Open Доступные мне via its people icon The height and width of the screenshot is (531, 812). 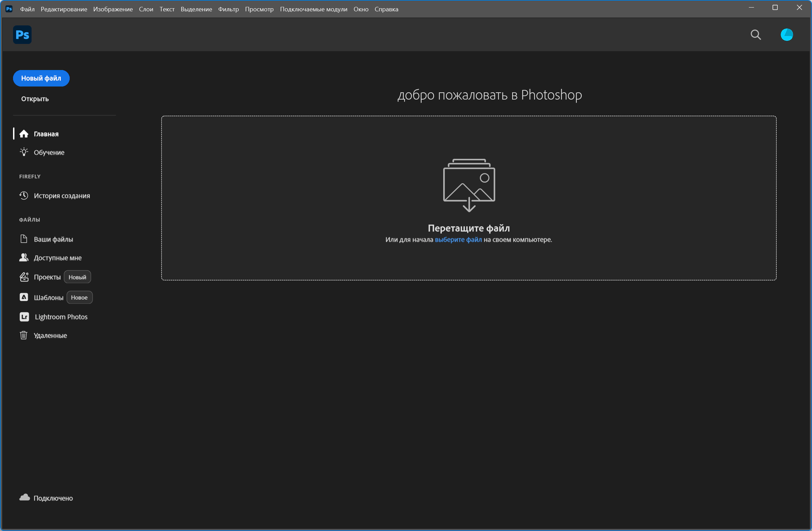24,257
